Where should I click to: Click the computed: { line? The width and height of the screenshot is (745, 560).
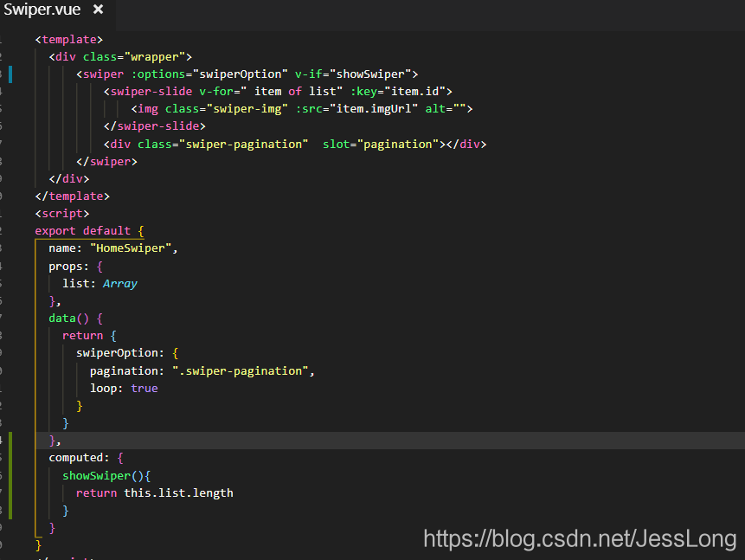click(86, 458)
